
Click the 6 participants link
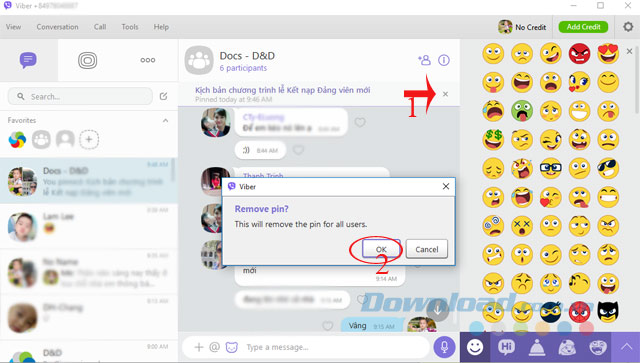tap(243, 68)
